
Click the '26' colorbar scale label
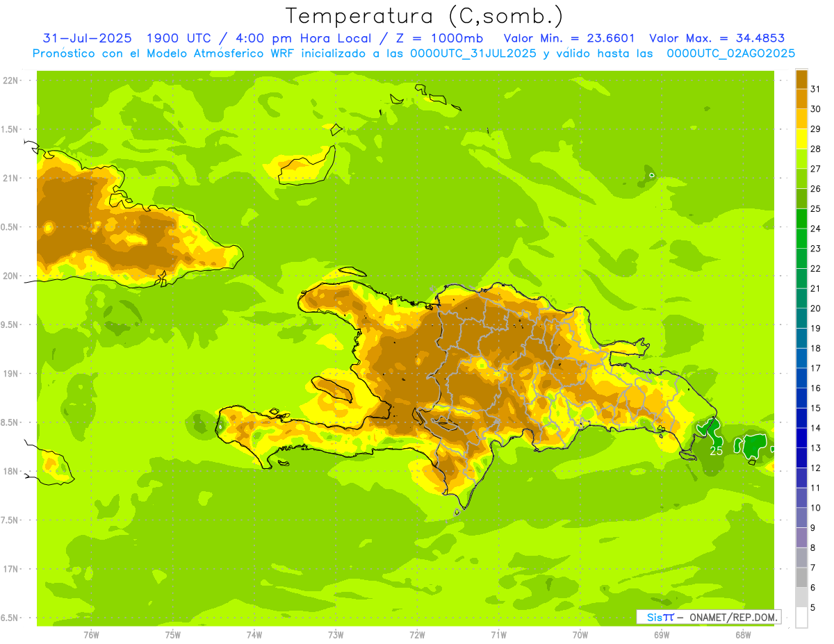click(815, 189)
